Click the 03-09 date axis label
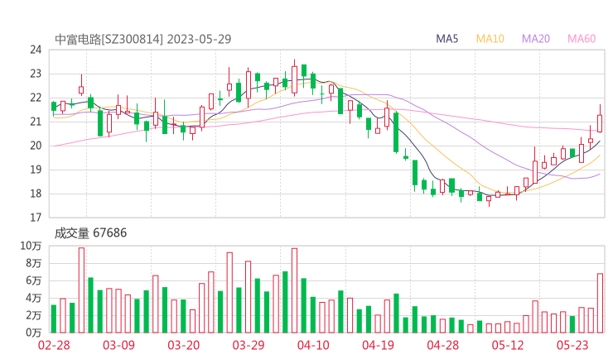 pyautogui.click(x=118, y=345)
